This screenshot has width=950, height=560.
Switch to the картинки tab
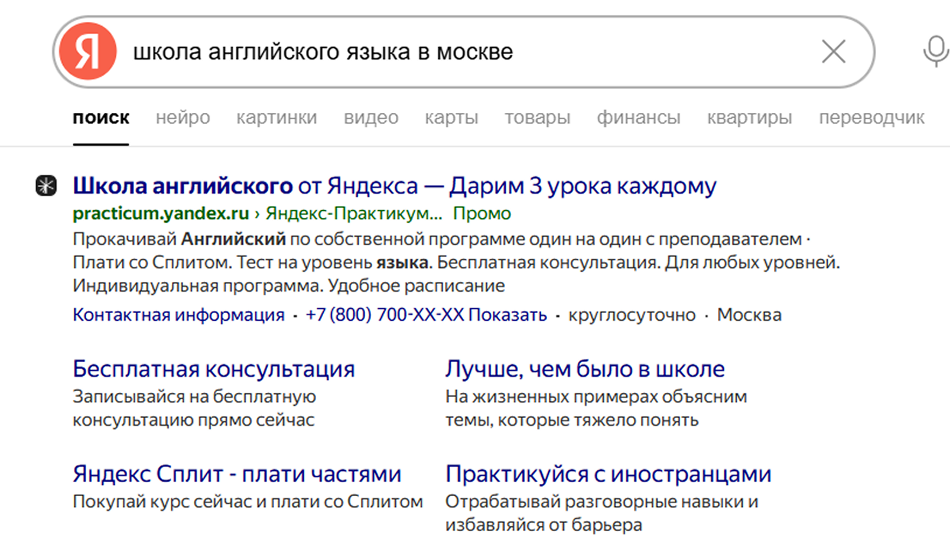[277, 118]
